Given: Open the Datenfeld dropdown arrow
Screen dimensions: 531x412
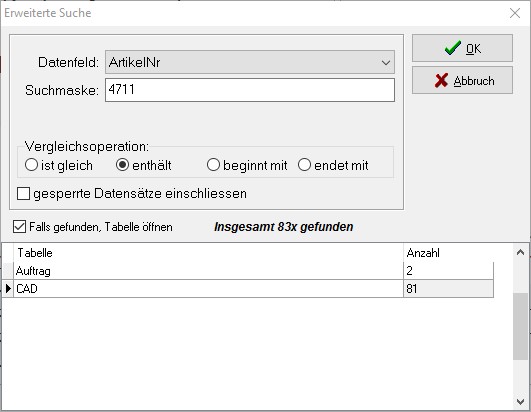Looking at the screenshot, I should pos(385,62).
